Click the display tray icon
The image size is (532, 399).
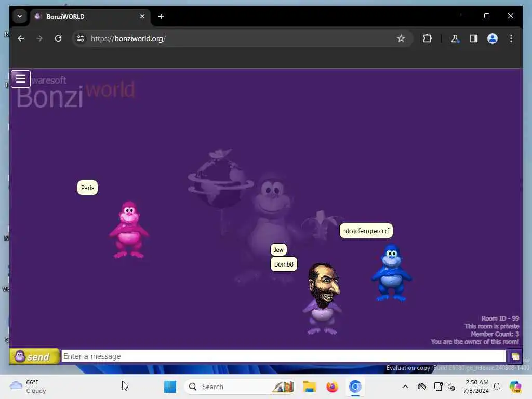[x=438, y=387]
